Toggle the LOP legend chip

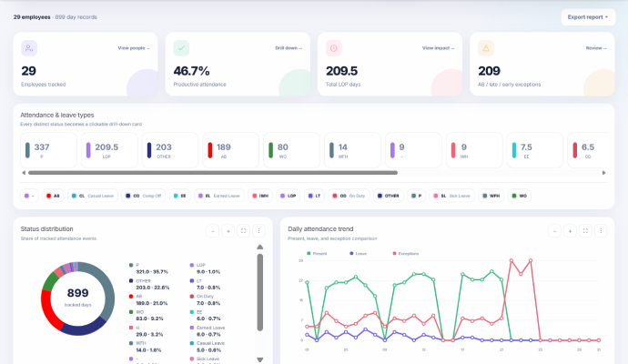pyautogui.click(x=288, y=196)
